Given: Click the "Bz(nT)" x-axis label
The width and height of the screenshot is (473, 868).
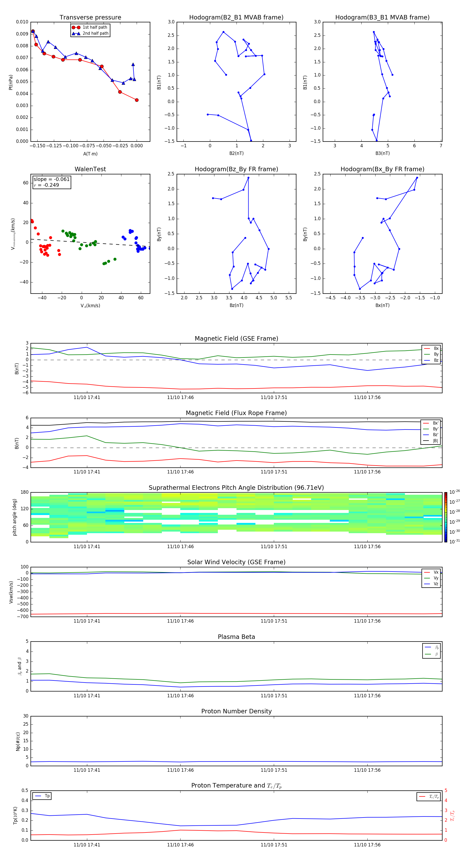Looking at the screenshot, I should [236, 305].
